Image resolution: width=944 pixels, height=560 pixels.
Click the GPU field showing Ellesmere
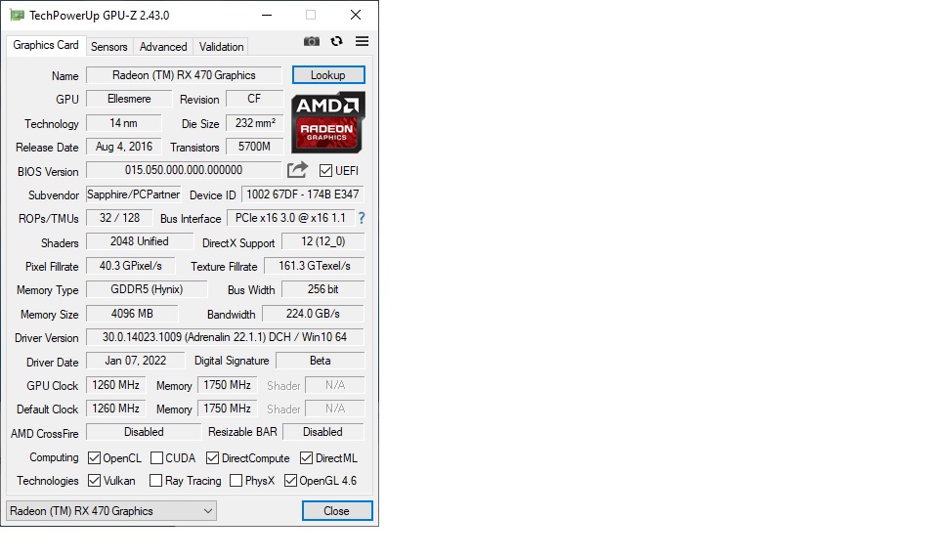(129, 98)
